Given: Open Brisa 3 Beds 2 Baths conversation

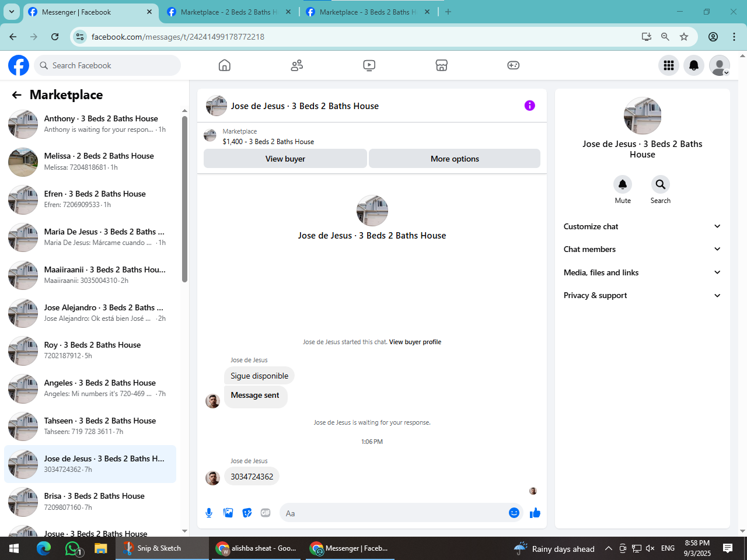Looking at the screenshot, I should tap(90, 502).
